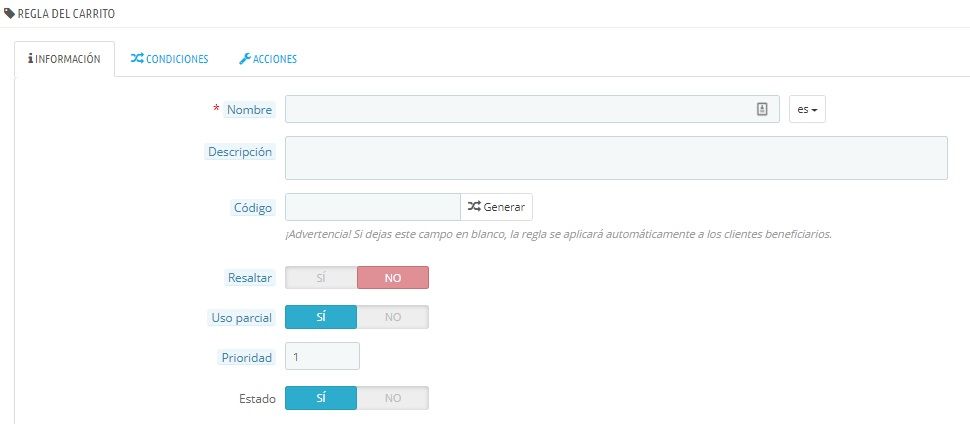Choose SÍ for Estado
Image resolution: width=970 pixels, height=424 pixels.
321,398
